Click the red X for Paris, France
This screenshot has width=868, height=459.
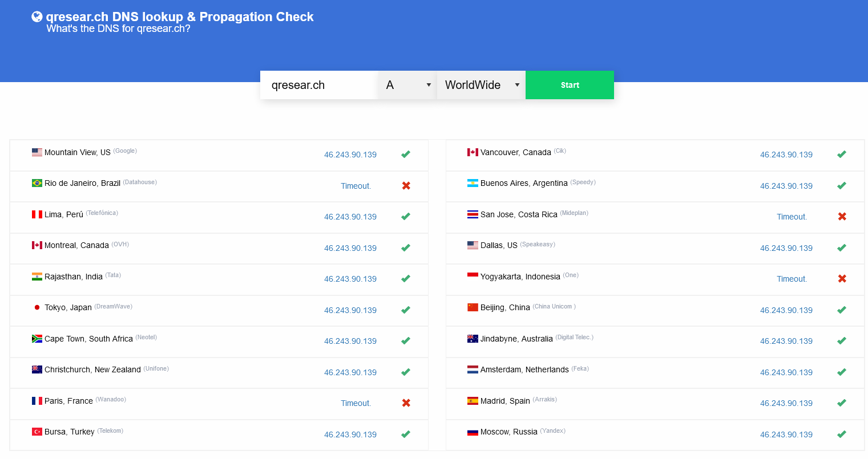pyautogui.click(x=406, y=403)
